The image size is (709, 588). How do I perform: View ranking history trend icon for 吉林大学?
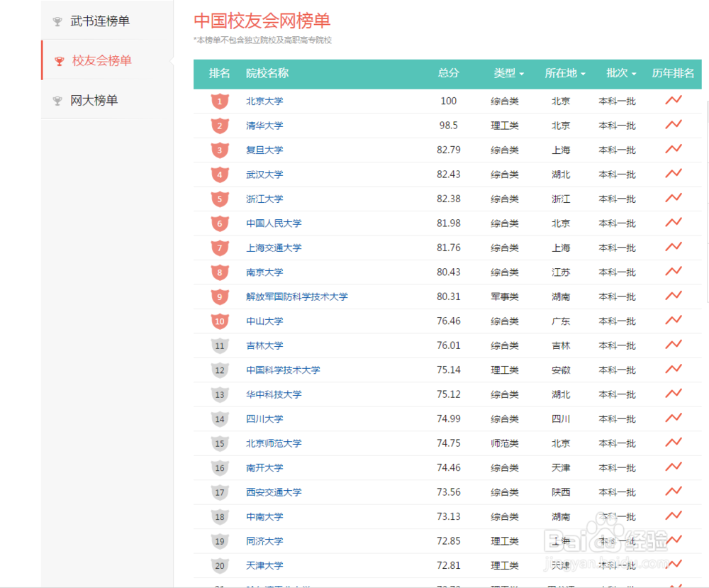point(674,344)
